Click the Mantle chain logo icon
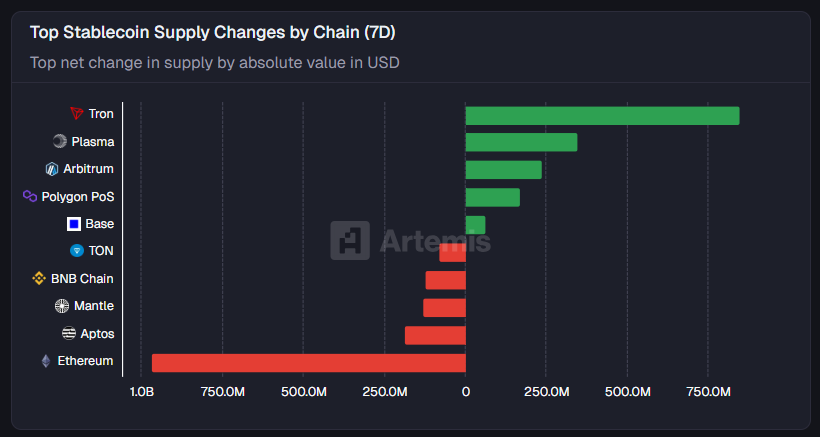Viewport: 820px width, 437px height. (x=61, y=306)
